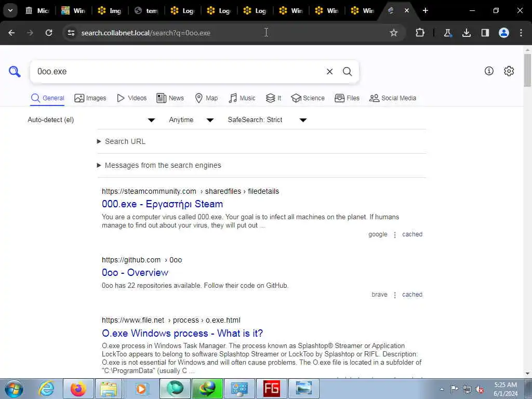Click the SearXNG magnifier logo
The image size is (532, 399).
(x=15, y=72)
